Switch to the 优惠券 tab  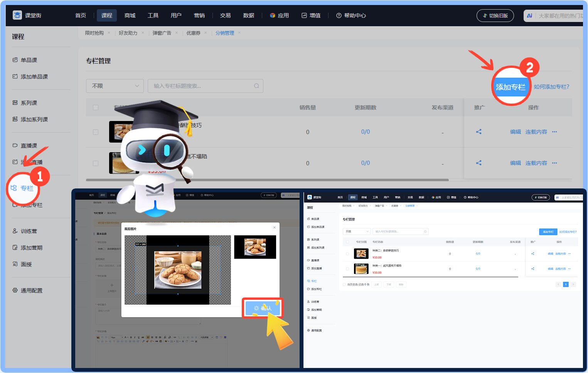(194, 33)
